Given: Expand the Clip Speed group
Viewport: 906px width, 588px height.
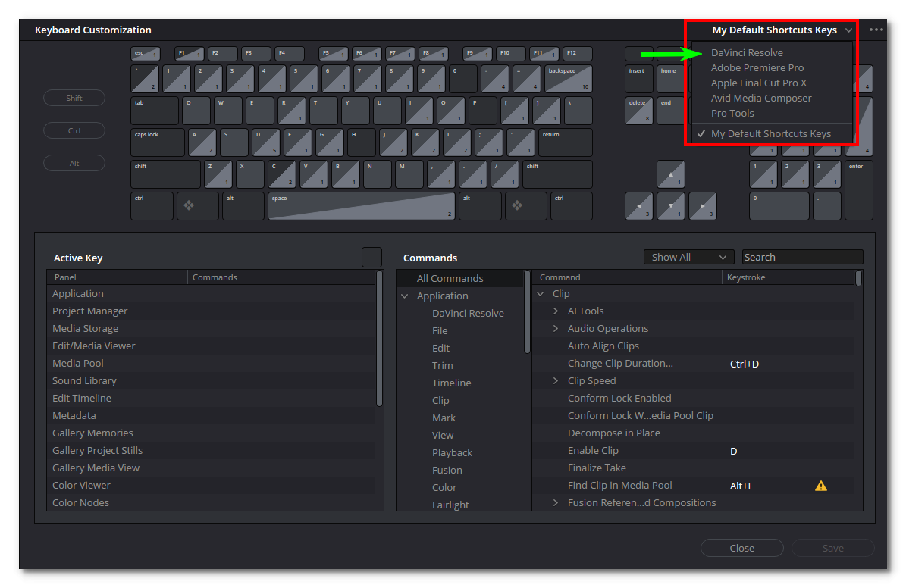Looking at the screenshot, I should click(555, 380).
